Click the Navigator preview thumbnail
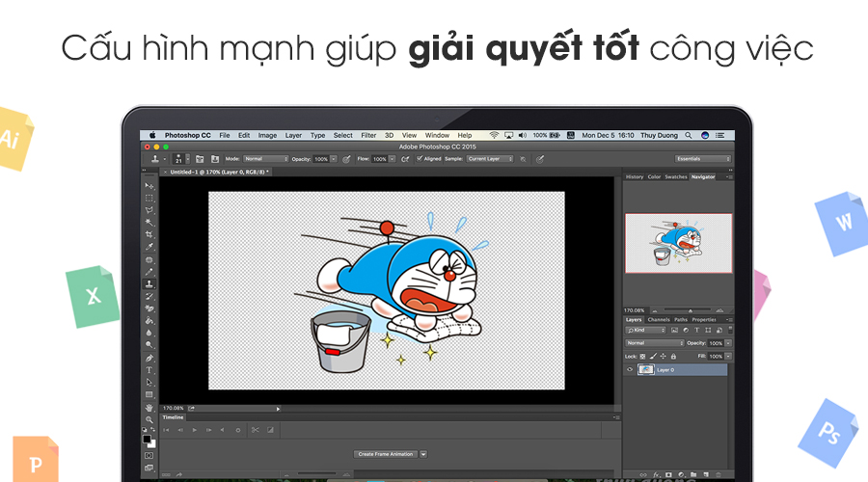The height and width of the screenshot is (482, 868). 678,243
